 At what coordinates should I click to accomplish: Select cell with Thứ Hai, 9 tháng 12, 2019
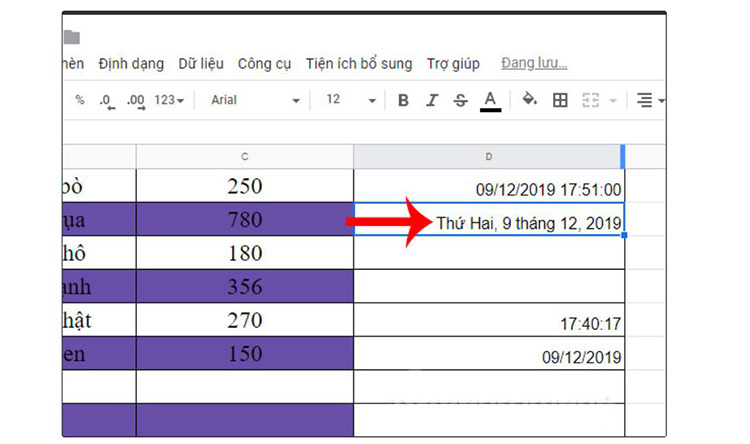[x=489, y=219]
